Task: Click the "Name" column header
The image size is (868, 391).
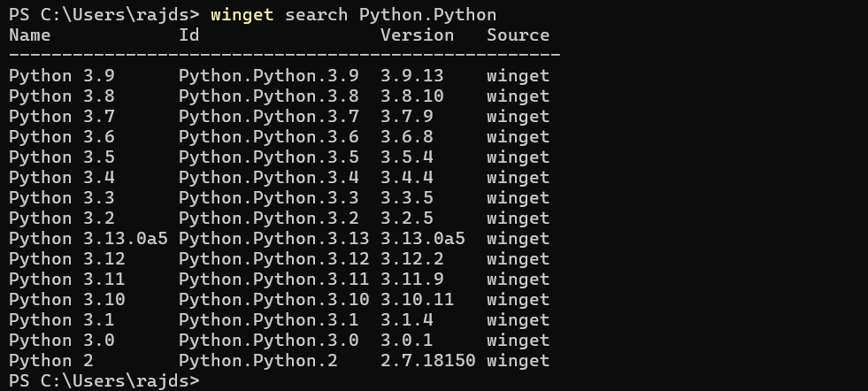Action: click(29, 34)
